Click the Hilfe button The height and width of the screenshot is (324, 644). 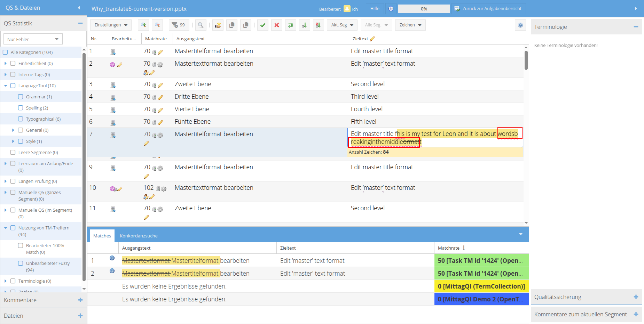pos(375,9)
